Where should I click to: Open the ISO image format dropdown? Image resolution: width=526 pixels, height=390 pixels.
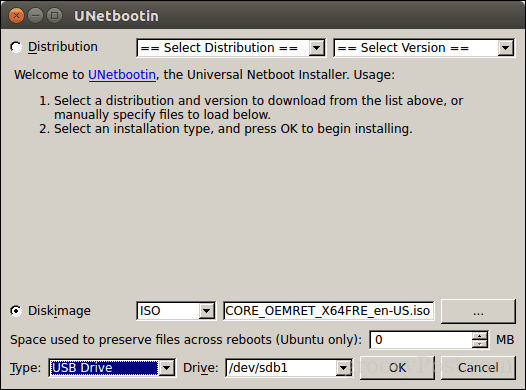(176, 311)
